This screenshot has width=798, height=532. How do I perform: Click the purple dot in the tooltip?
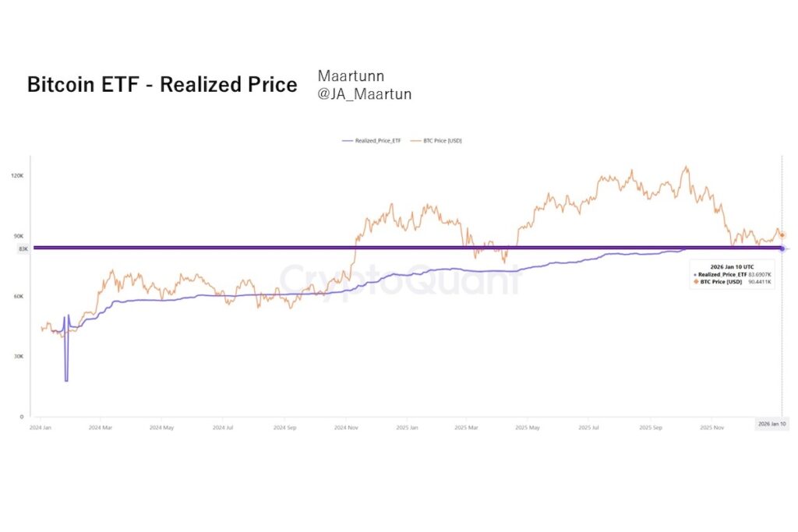point(694,274)
